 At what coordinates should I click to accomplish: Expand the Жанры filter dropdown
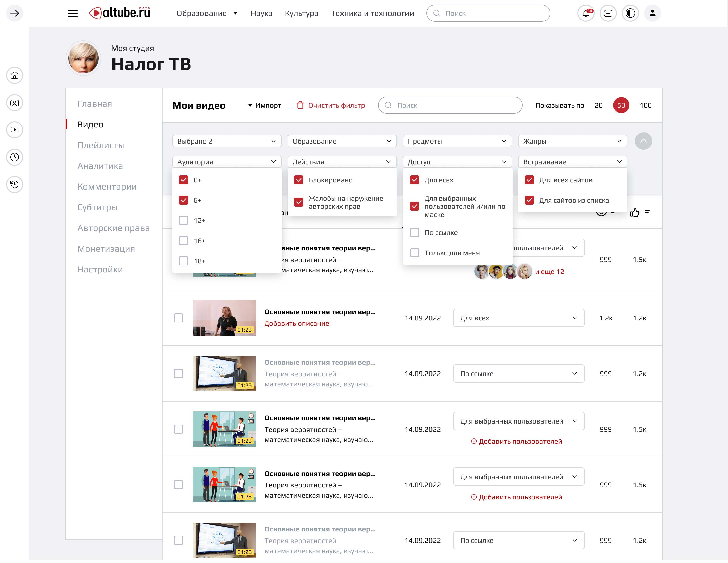(x=572, y=141)
